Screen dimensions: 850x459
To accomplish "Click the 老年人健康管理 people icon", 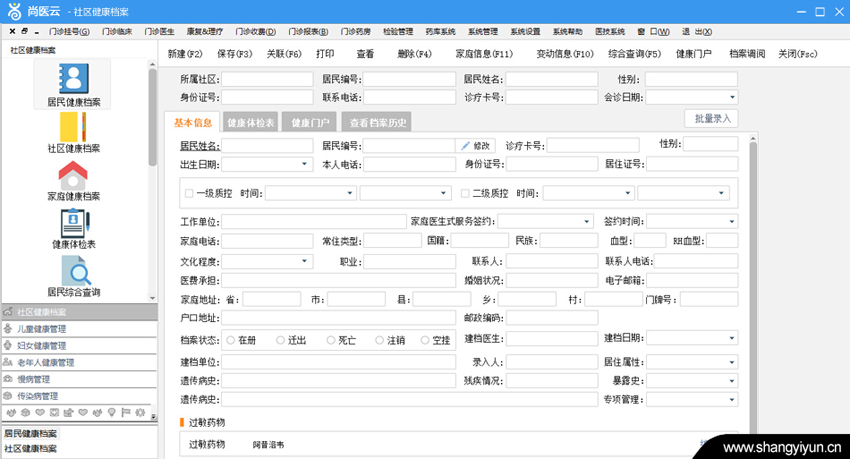I will pyautogui.click(x=8, y=363).
